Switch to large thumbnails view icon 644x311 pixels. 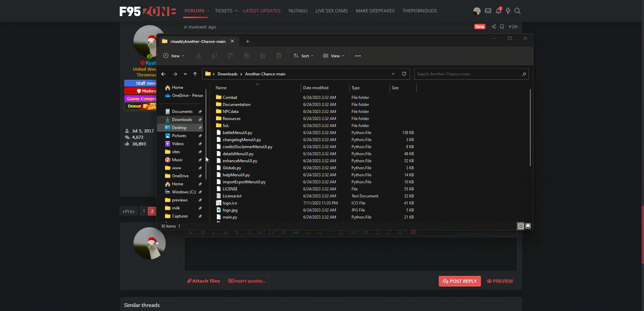click(528, 226)
